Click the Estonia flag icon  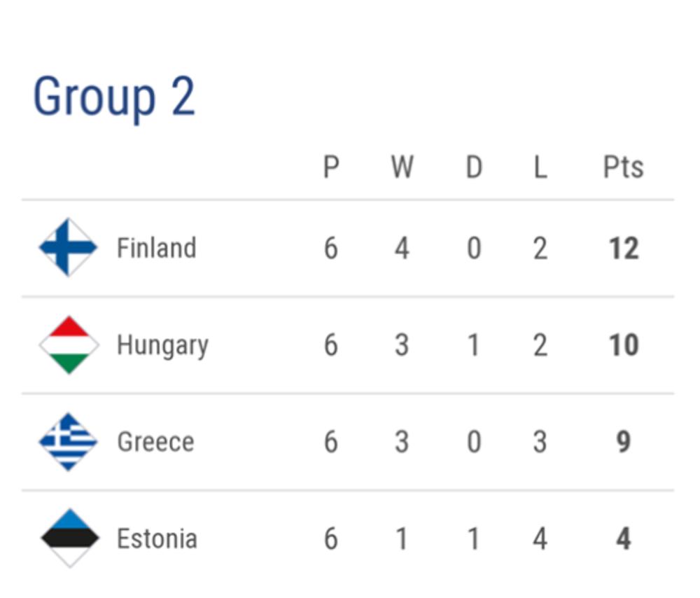[x=69, y=538]
